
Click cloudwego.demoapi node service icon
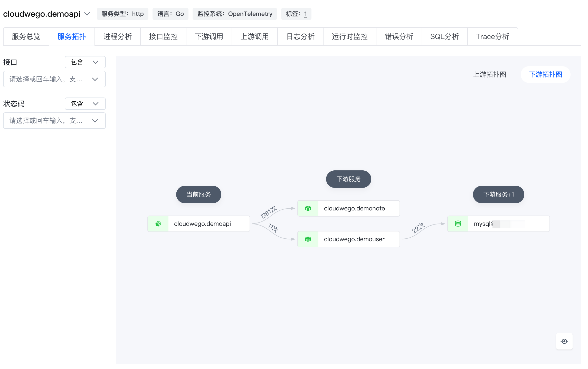coord(158,224)
